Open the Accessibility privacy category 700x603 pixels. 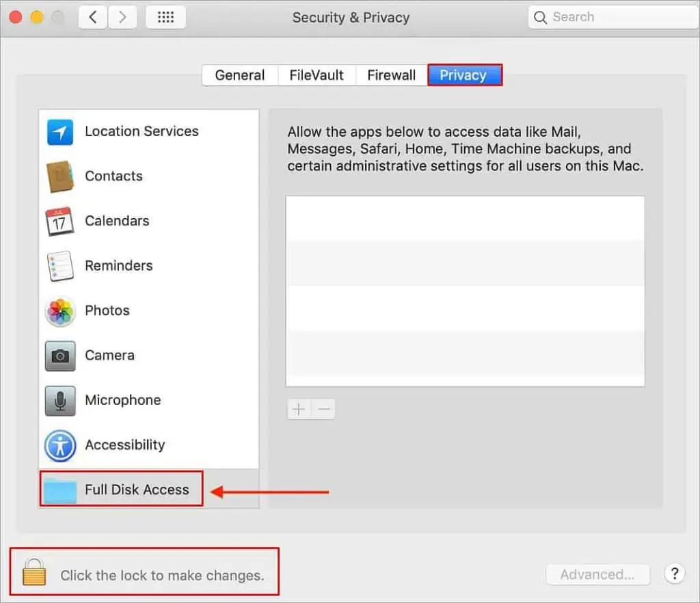coord(60,445)
